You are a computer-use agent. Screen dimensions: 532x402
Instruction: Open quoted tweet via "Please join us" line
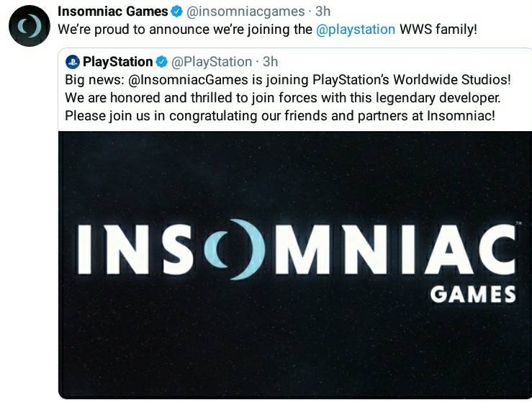[x=280, y=116]
